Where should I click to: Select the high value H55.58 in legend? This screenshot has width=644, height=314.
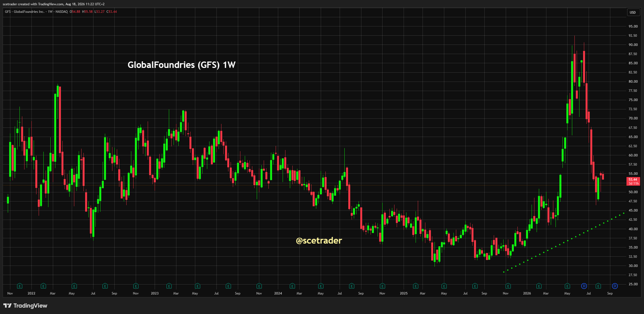[x=87, y=12]
